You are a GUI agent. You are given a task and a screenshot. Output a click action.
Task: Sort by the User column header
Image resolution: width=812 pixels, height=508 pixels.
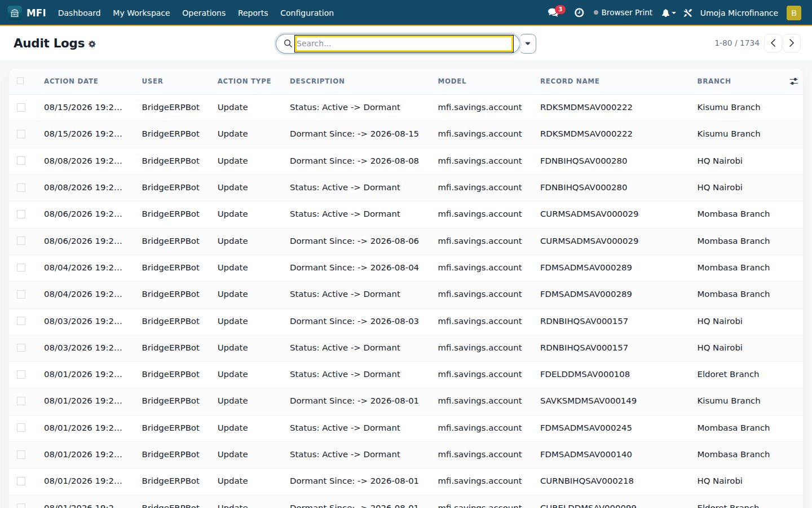tap(152, 81)
